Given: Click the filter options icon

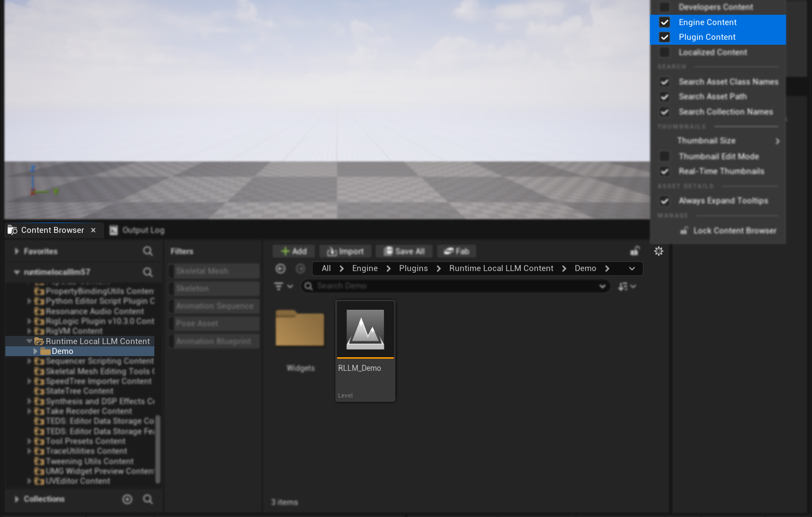Looking at the screenshot, I should pyautogui.click(x=282, y=286).
